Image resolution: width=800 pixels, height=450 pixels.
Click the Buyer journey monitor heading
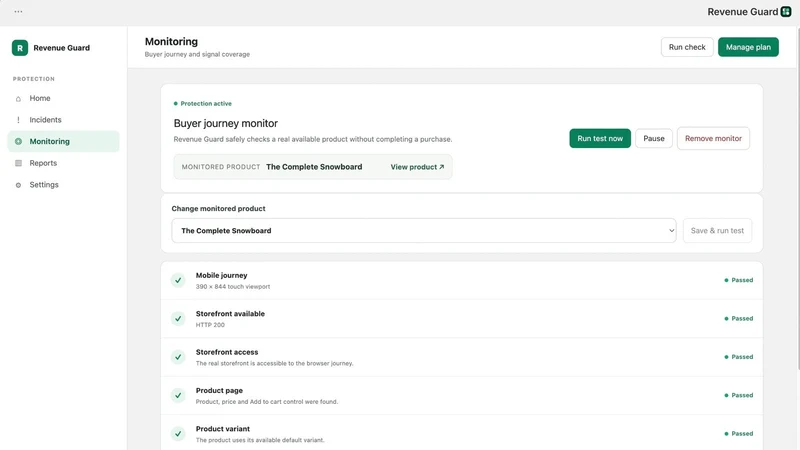click(x=226, y=123)
